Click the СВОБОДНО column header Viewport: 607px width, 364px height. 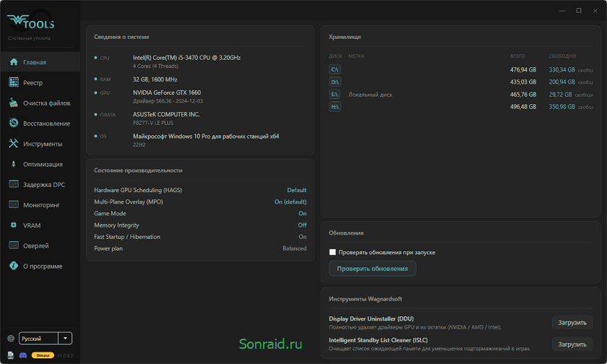562,56
